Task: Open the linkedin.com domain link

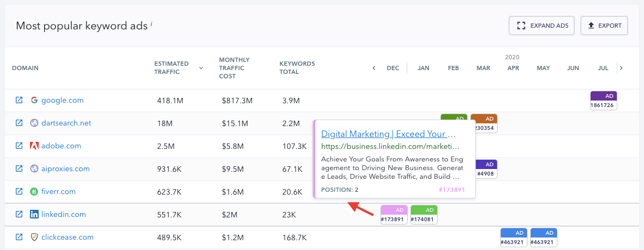Action: tap(64, 214)
